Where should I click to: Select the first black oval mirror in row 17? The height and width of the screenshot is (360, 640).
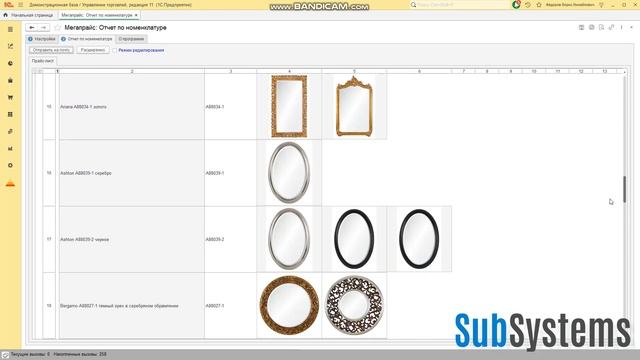pyautogui.click(x=354, y=239)
